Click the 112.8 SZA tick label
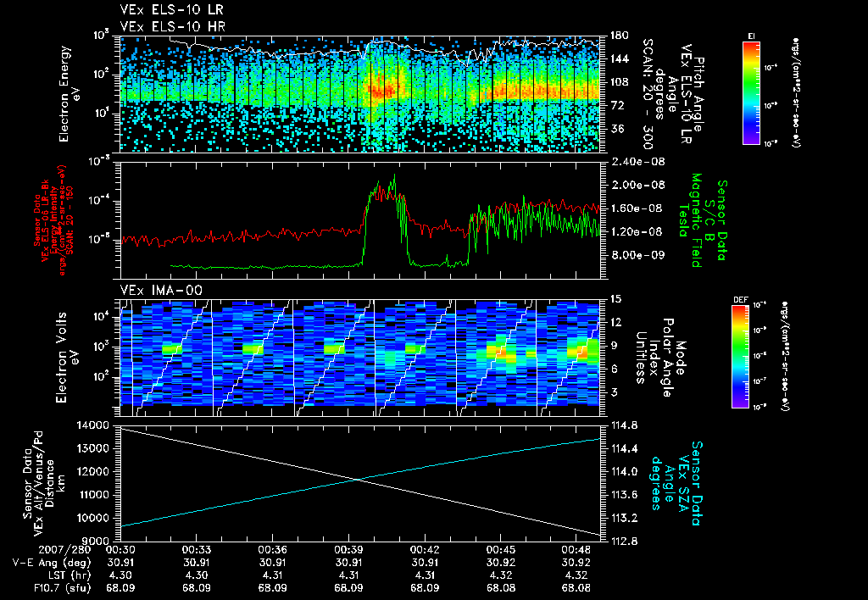 click(623, 541)
